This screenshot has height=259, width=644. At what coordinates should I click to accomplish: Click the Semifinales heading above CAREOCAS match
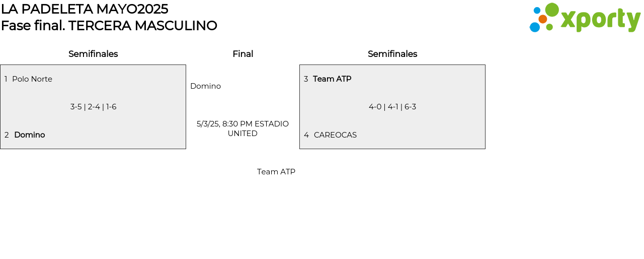[392, 54]
